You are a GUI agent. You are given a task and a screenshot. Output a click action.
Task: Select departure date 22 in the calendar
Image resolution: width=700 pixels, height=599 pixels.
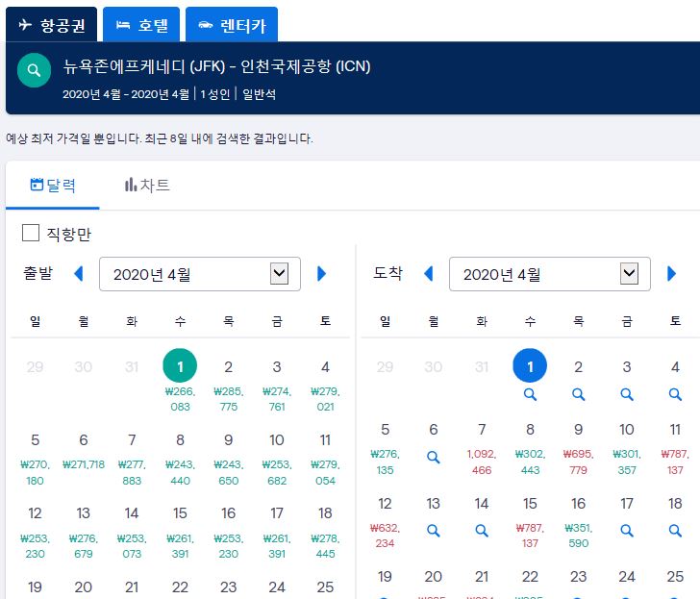click(180, 587)
